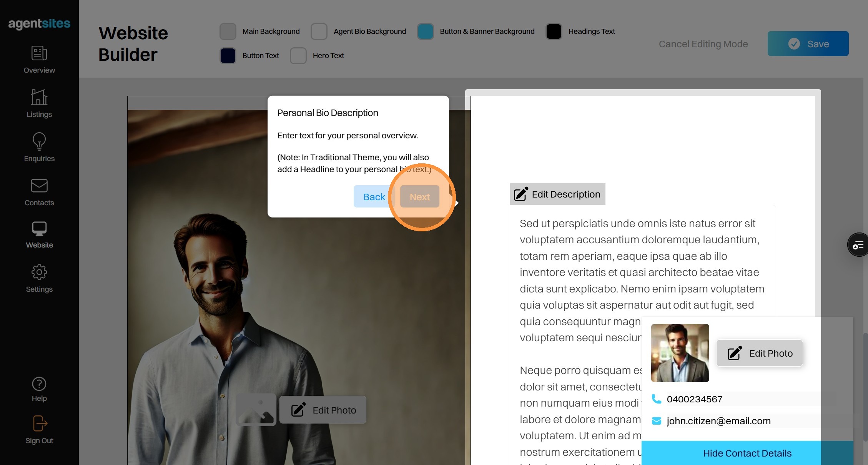
Task: Change Button & Banner Background color
Action: pos(426,32)
